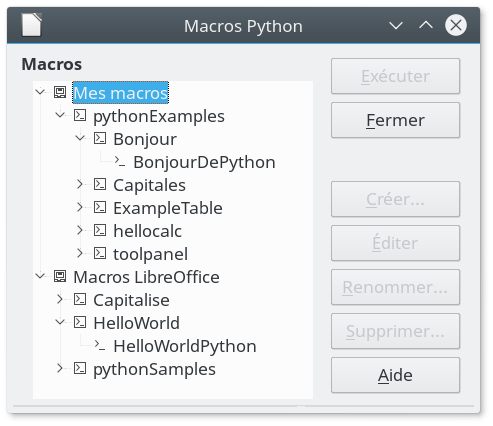Select the hellocalc tree item

click(x=147, y=231)
